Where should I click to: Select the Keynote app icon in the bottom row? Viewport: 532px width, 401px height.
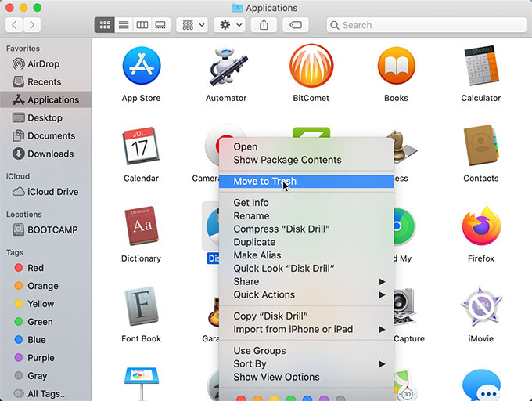tap(142, 384)
